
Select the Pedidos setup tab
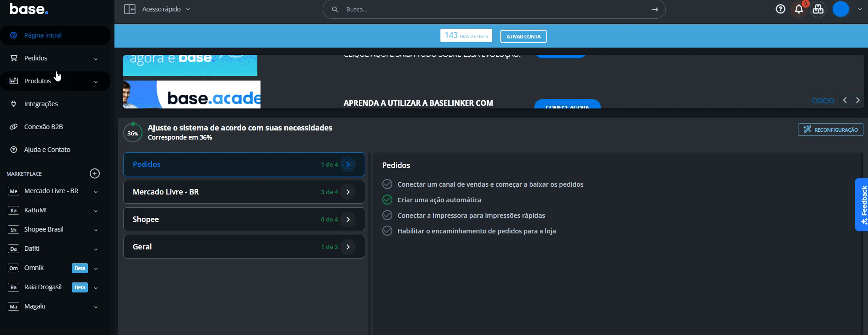tap(244, 164)
